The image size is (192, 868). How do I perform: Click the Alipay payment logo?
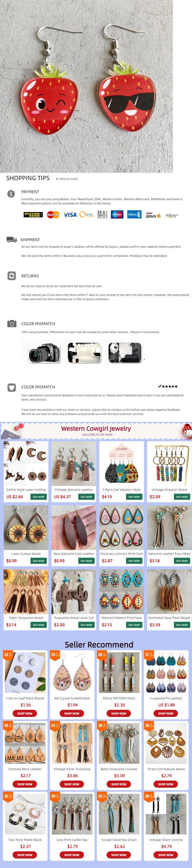click(171, 215)
